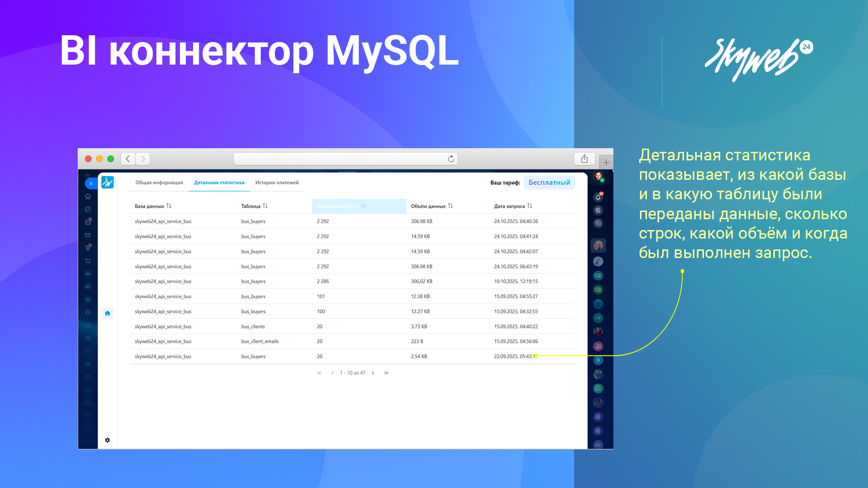The width and height of the screenshot is (868, 488).
Task: Open the mail envelope sidebar icon
Action: 88,235
